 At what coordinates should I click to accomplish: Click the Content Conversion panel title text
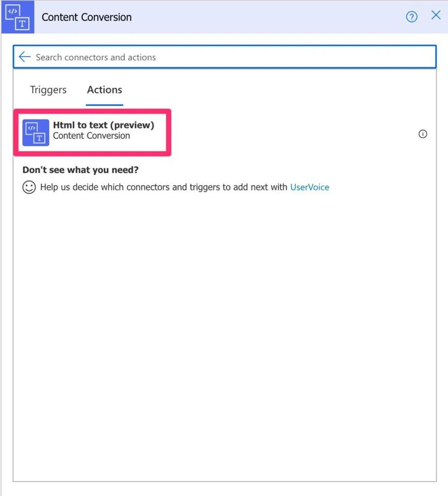[87, 17]
